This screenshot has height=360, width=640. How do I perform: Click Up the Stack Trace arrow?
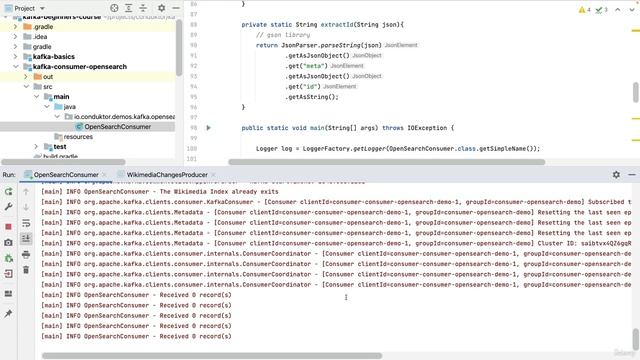click(x=26, y=191)
